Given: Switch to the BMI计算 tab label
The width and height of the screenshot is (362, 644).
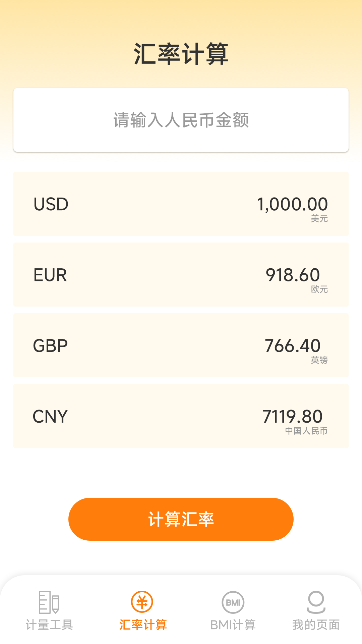Looking at the screenshot, I should 233,625.
